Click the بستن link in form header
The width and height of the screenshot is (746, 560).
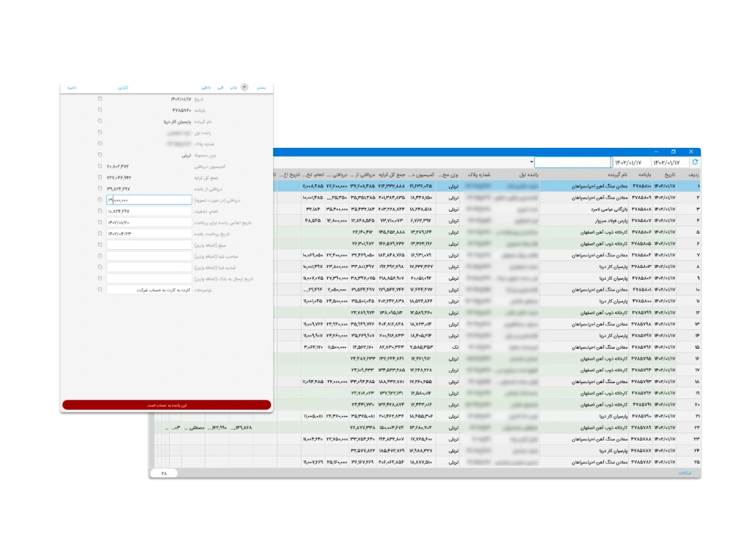click(263, 87)
